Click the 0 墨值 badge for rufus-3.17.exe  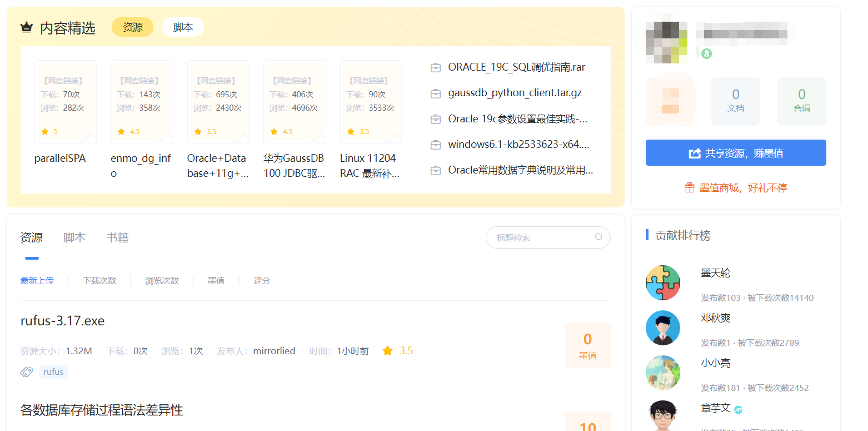click(588, 345)
